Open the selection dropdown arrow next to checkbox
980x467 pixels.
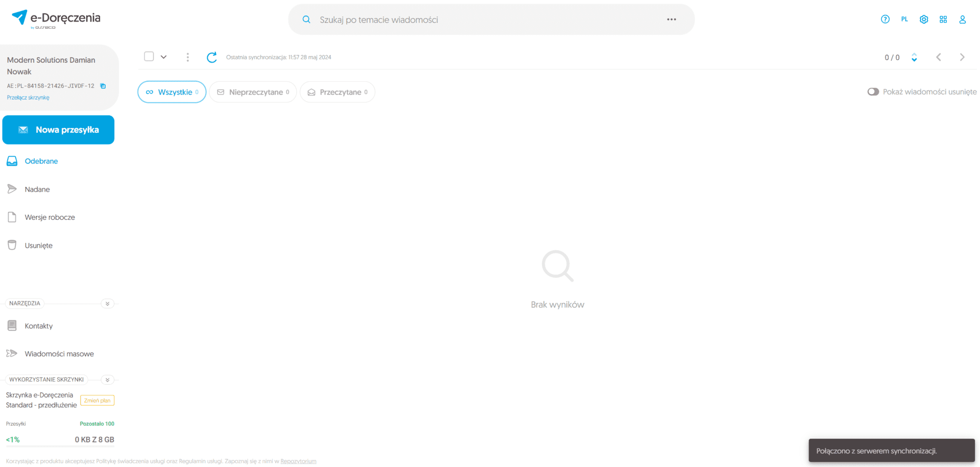(x=163, y=57)
